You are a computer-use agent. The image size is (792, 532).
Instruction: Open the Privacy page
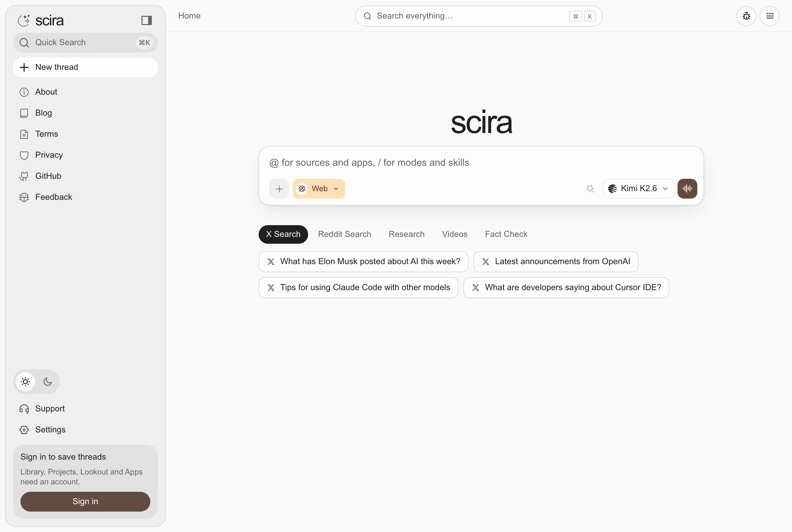[85, 155]
